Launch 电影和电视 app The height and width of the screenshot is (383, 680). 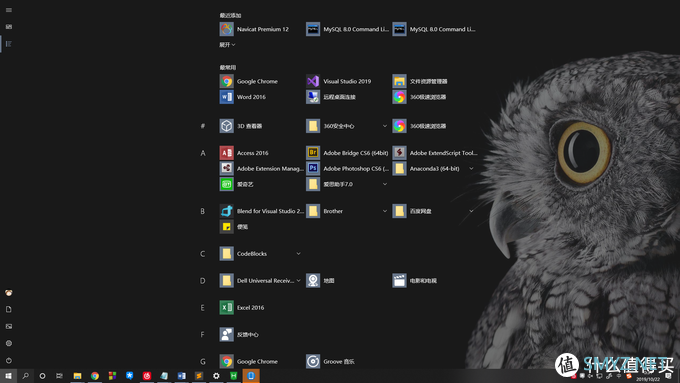[x=415, y=281]
